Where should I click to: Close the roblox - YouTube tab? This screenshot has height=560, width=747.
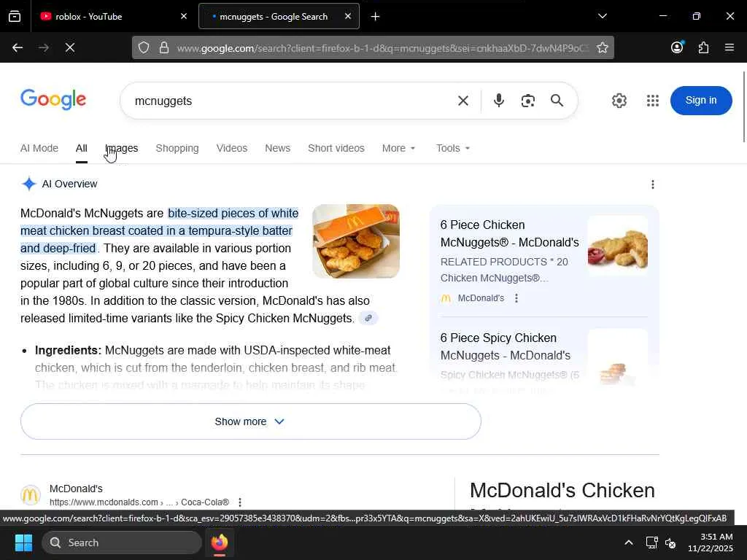coord(184,16)
